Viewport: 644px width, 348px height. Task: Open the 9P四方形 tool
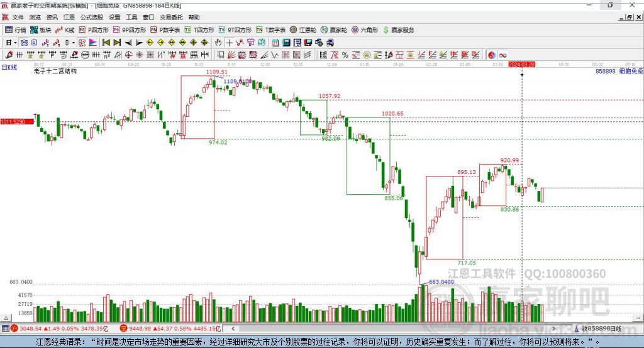coord(130,30)
